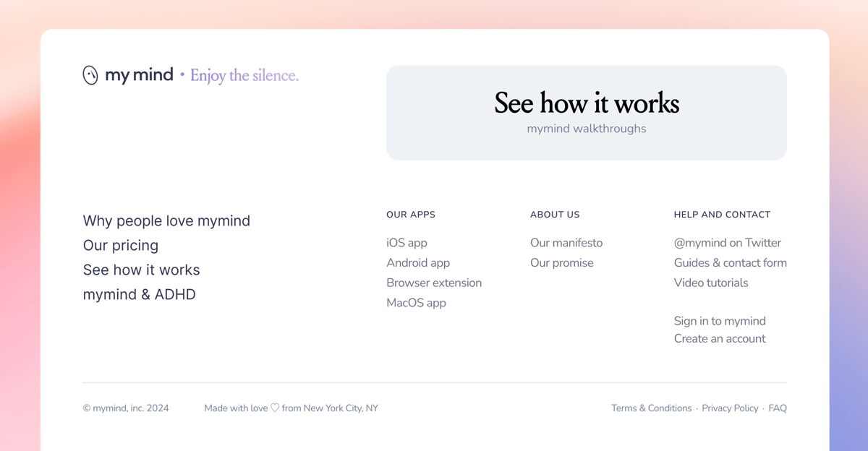The height and width of the screenshot is (451, 868).
Task: Download the iOS app
Action: pyautogui.click(x=407, y=243)
